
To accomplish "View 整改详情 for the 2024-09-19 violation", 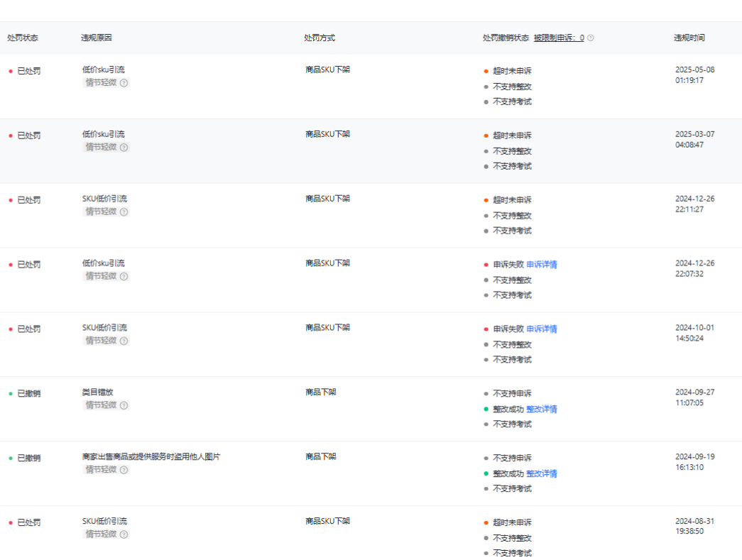I will (542, 473).
